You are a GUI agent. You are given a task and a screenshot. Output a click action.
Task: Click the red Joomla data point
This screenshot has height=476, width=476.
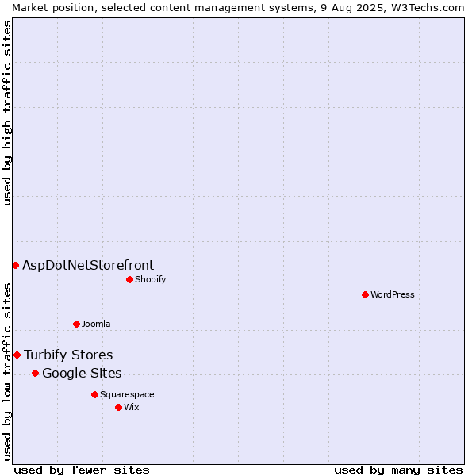(76, 324)
